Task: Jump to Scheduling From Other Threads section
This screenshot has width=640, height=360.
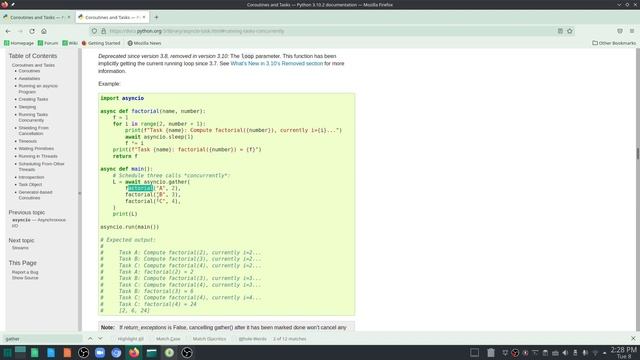Action: (x=41, y=167)
